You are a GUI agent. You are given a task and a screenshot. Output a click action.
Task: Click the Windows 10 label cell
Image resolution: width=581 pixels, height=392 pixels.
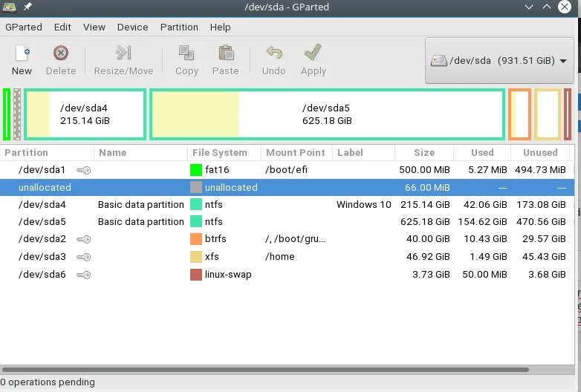363,204
